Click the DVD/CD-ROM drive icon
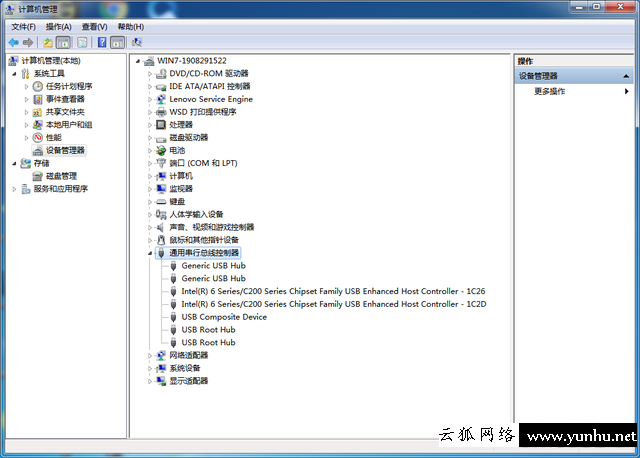640x458 pixels. [162, 73]
